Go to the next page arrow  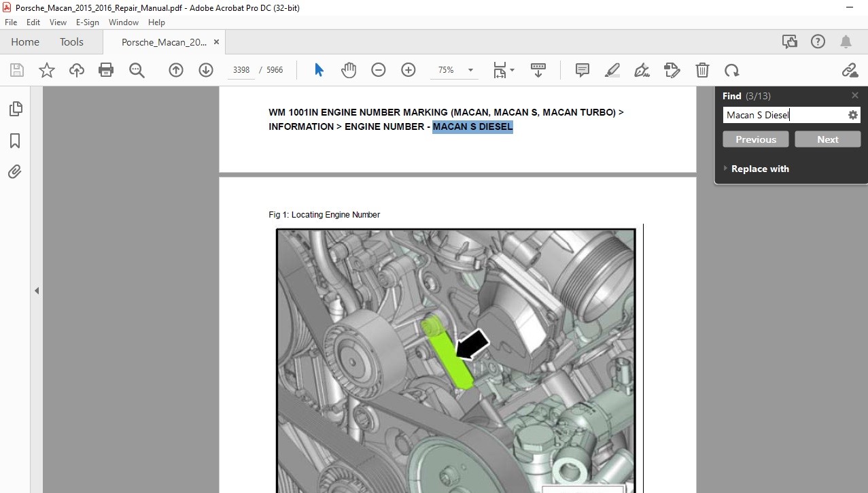[x=206, y=70]
